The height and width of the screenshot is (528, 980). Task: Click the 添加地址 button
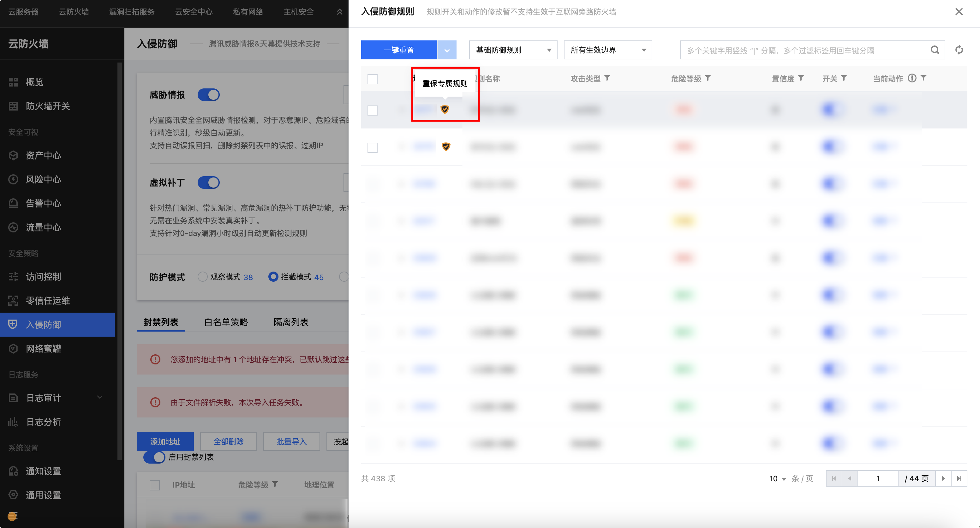[165, 442]
